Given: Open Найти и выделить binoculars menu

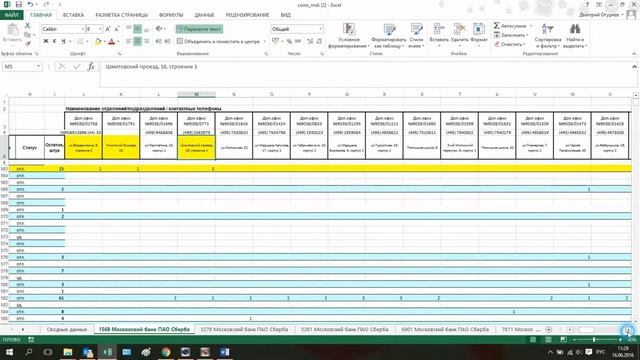Looking at the screenshot, I should pos(575,36).
